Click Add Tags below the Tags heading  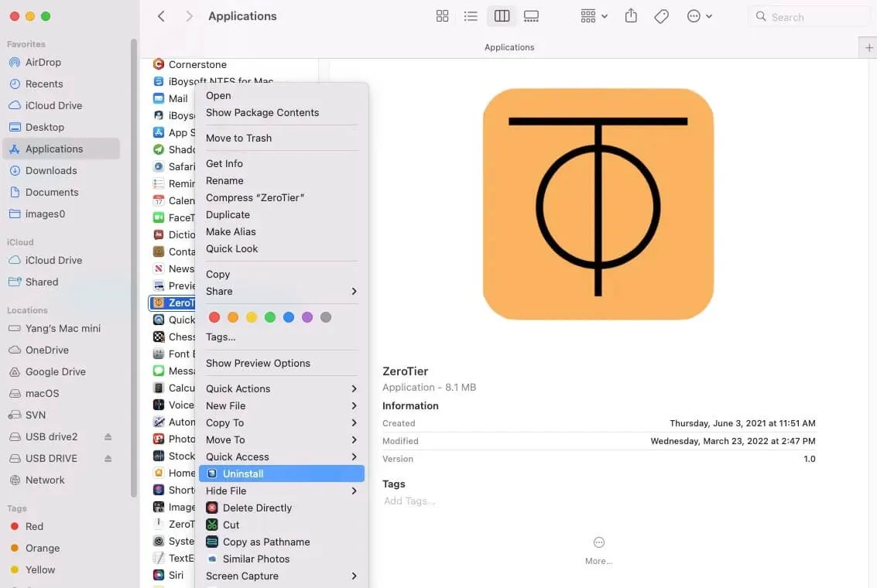[x=409, y=501]
